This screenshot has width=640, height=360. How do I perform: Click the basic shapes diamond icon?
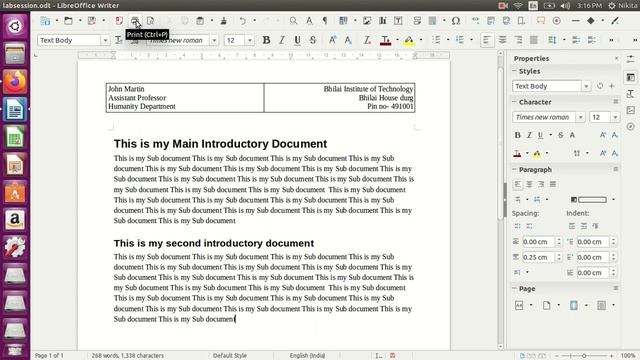591,20
